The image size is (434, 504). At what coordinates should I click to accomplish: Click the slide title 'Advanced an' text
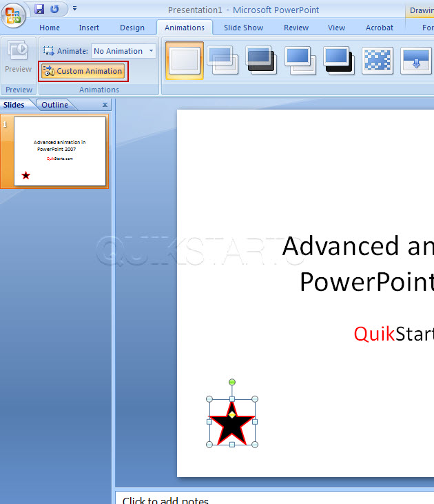(x=358, y=246)
